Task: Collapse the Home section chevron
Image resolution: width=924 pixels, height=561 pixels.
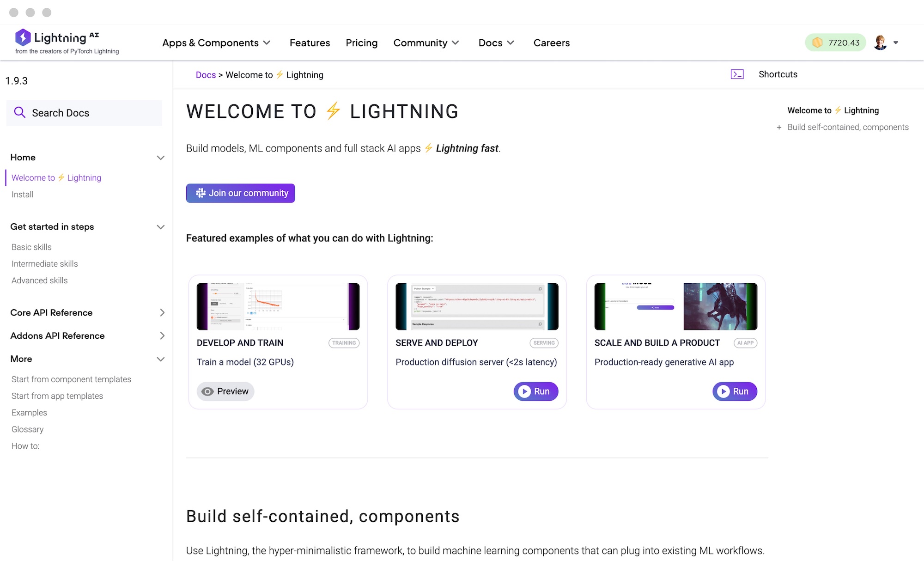Action: tap(161, 158)
